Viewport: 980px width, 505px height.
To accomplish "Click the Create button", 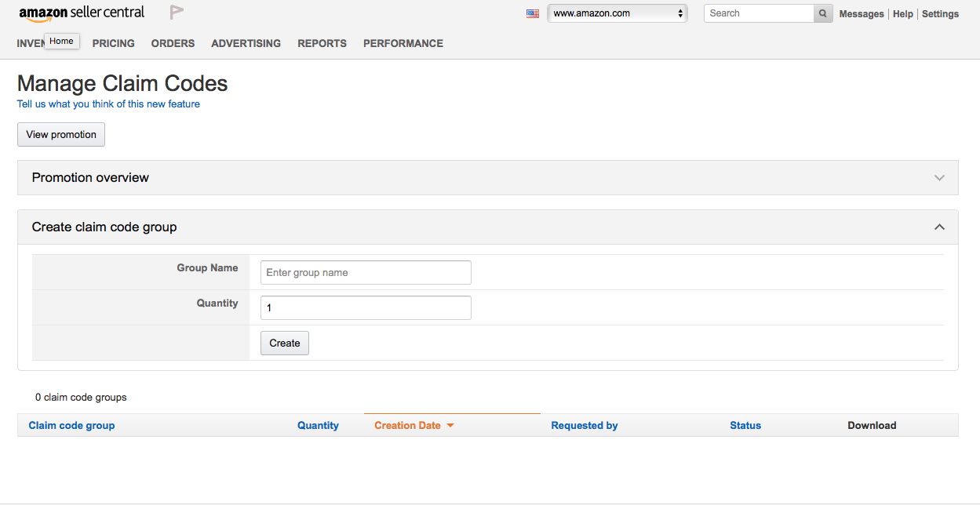I will (284, 343).
